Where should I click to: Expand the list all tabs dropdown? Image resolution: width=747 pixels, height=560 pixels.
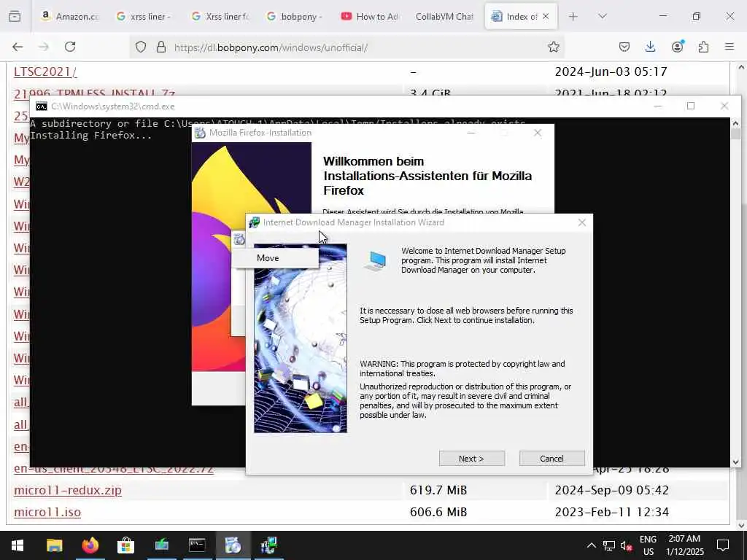click(x=602, y=16)
